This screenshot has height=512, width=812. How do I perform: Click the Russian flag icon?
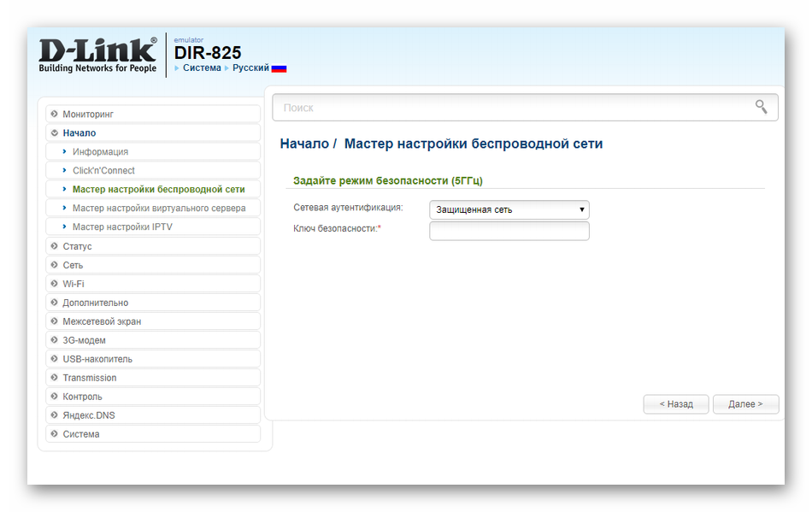279,68
